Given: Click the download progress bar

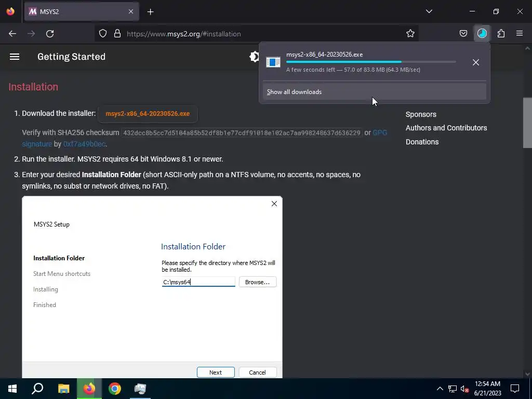Looking at the screenshot, I should [371, 62].
